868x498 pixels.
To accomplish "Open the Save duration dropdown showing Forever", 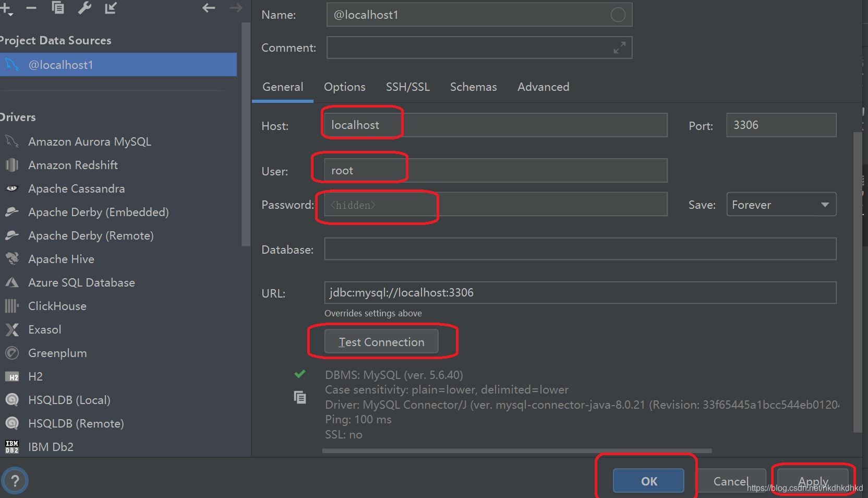I will [x=781, y=204].
